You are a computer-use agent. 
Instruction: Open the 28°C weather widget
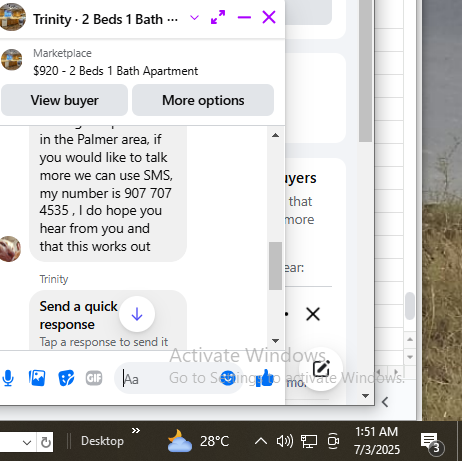[198, 441]
